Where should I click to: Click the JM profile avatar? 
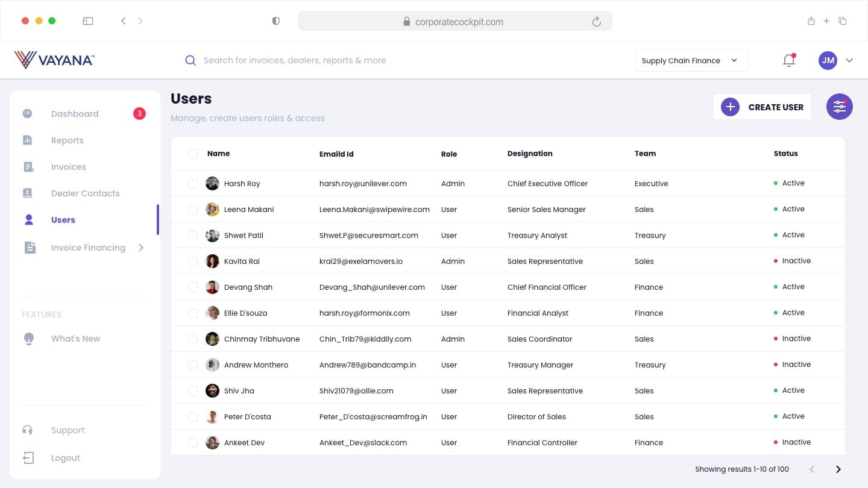828,60
